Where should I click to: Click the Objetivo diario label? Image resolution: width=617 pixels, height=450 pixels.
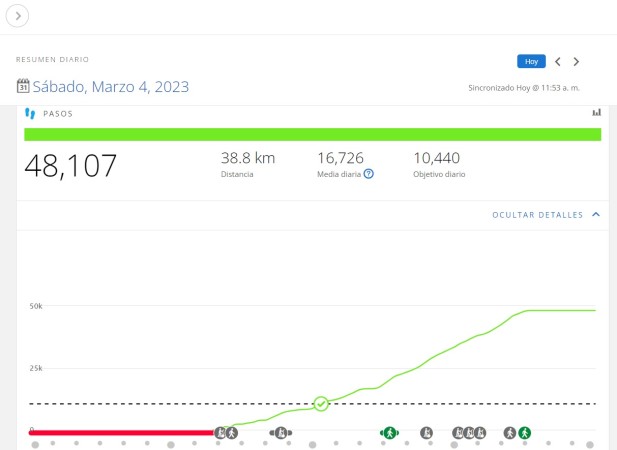pos(439,174)
